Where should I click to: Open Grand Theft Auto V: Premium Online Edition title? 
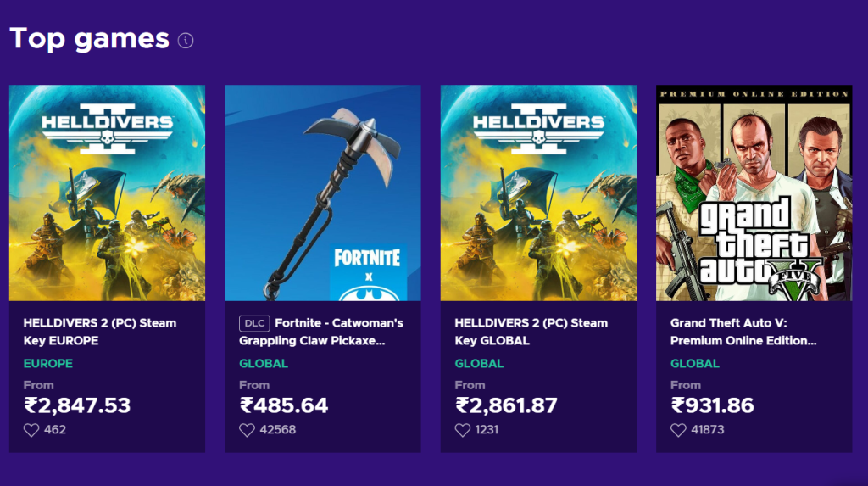tap(743, 332)
